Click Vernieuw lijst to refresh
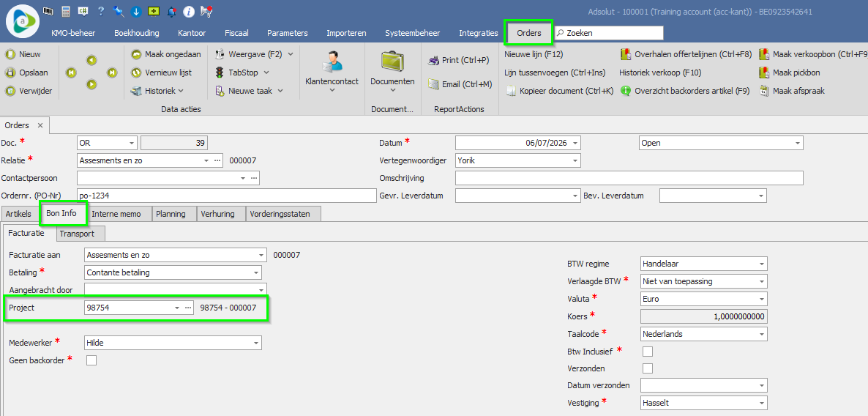 (162, 73)
